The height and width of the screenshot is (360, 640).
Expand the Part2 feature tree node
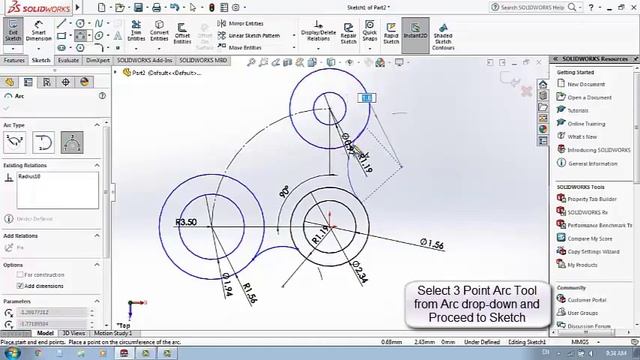pos(116,72)
